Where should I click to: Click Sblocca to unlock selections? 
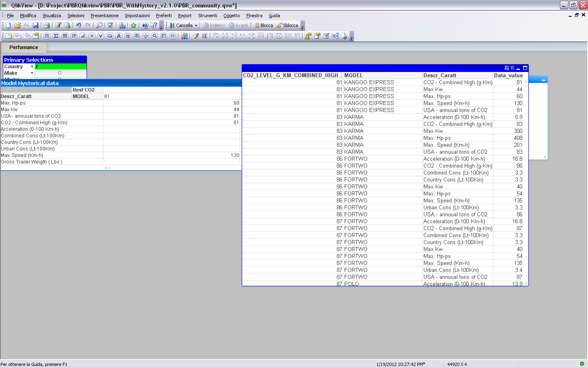(x=287, y=25)
